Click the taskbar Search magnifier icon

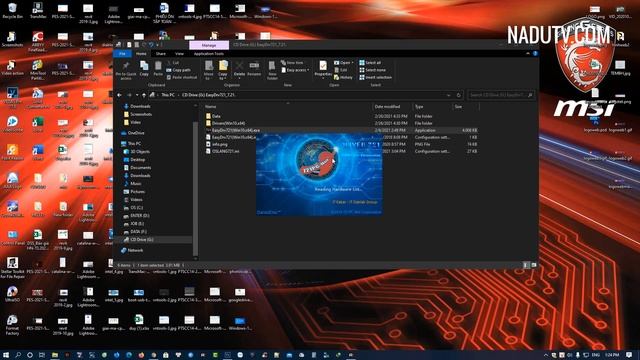click(18, 355)
